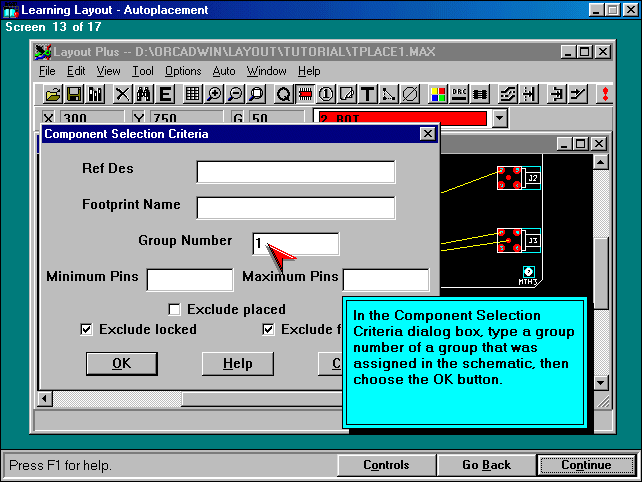Uncheck the Exclude locked checkbox
Screen dimensions: 642x482
(86, 330)
